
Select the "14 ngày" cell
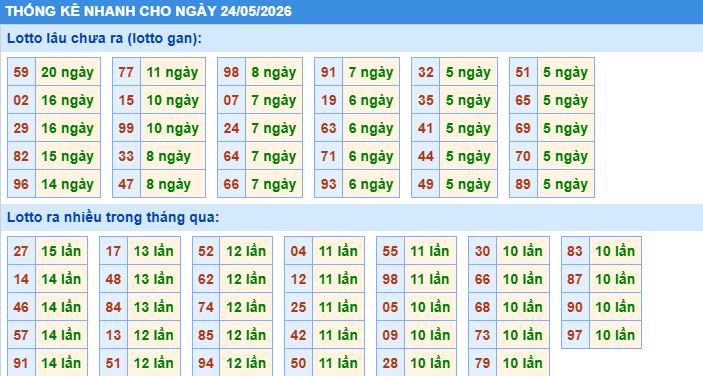click(x=68, y=184)
